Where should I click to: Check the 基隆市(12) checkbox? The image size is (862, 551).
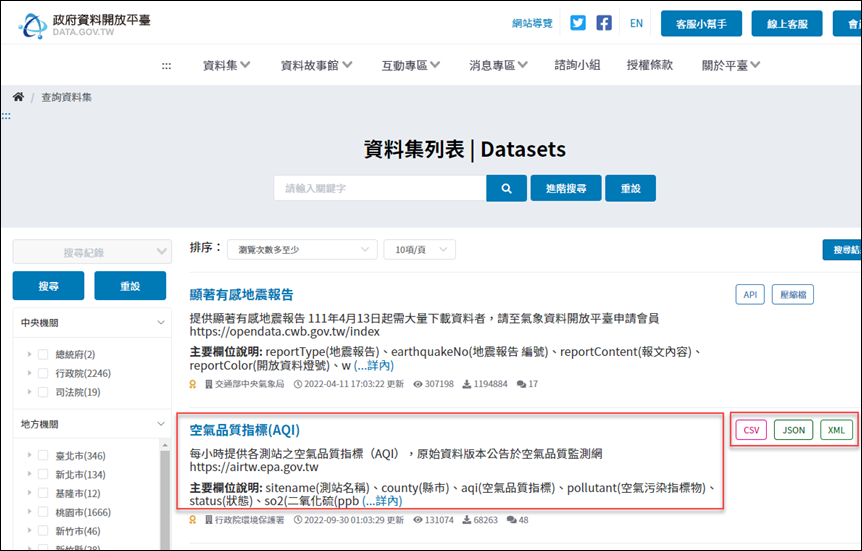pyautogui.click(x=43, y=493)
